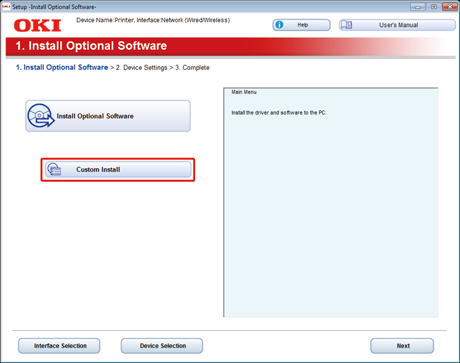Choose Custom Install

(x=118, y=169)
